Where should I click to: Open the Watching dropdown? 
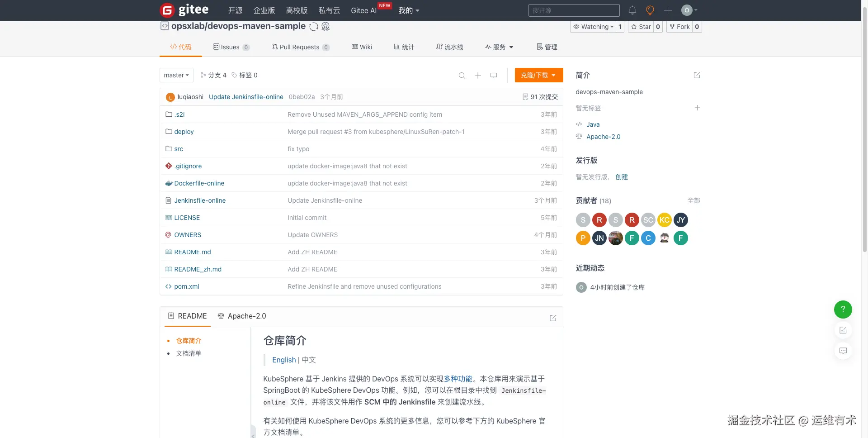[x=593, y=27]
